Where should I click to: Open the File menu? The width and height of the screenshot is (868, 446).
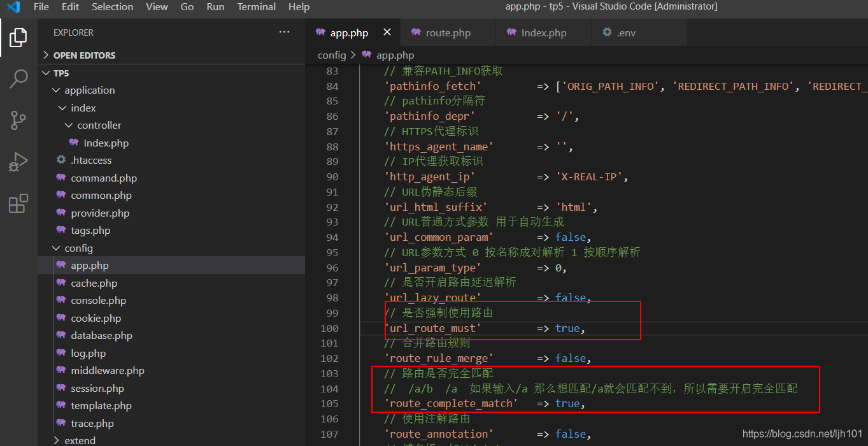[41, 7]
